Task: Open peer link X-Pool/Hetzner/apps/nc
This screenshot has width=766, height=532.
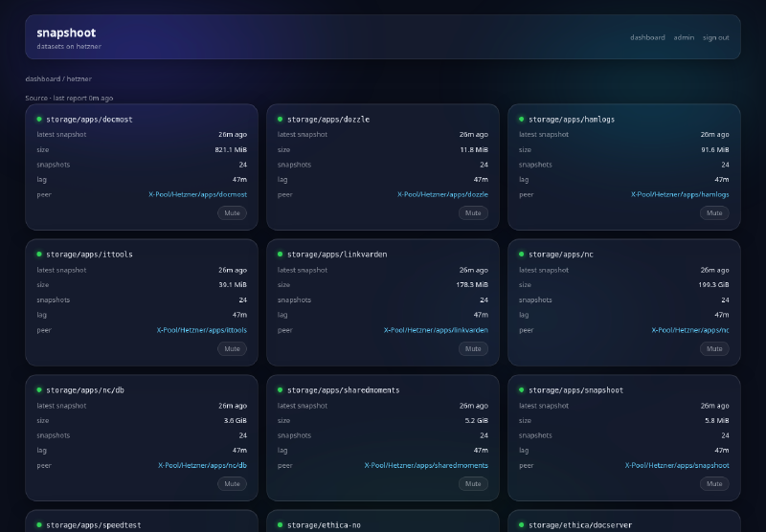Action: click(x=690, y=330)
